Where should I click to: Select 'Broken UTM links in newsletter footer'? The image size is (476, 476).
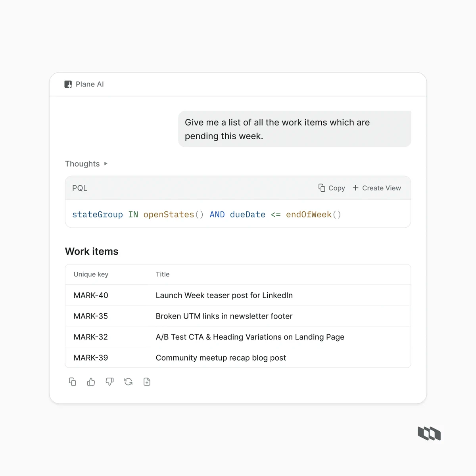tap(224, 316)
